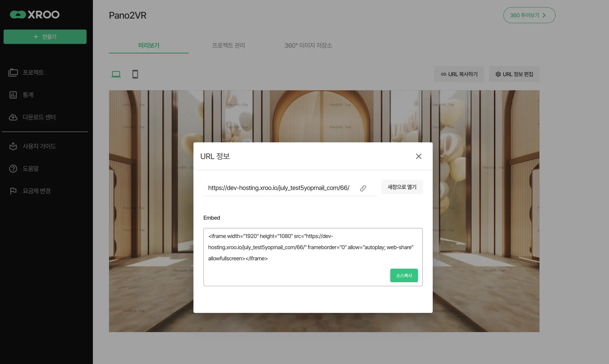Switch to desktop preview icon
The image size is (609, 364).
[x=116, y=74]
